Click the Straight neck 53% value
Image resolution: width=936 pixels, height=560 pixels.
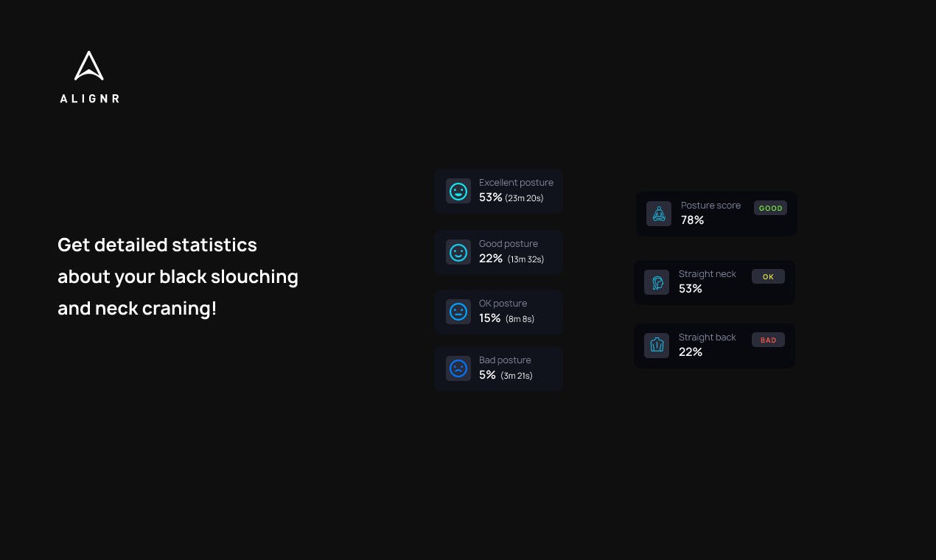[691, 289]
